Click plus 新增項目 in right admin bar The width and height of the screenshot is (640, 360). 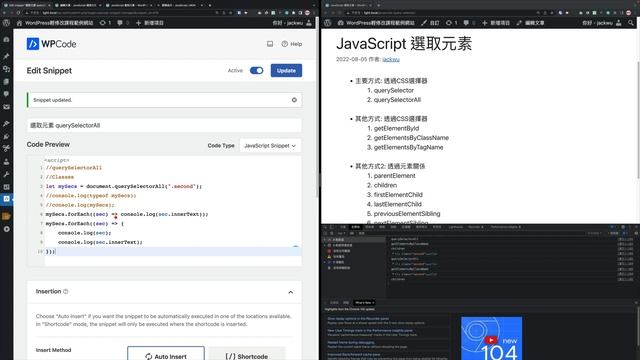[496, 23]
